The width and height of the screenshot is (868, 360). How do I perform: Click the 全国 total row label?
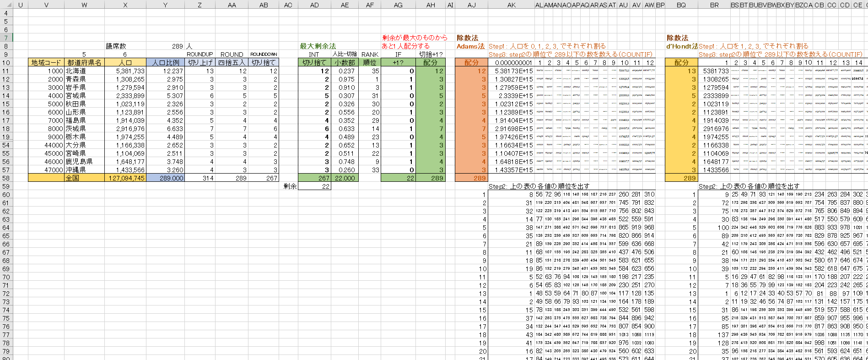pos(84,178)
